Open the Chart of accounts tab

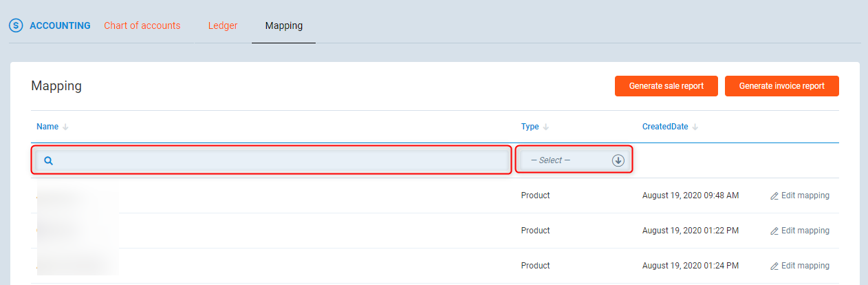point(142,25)
